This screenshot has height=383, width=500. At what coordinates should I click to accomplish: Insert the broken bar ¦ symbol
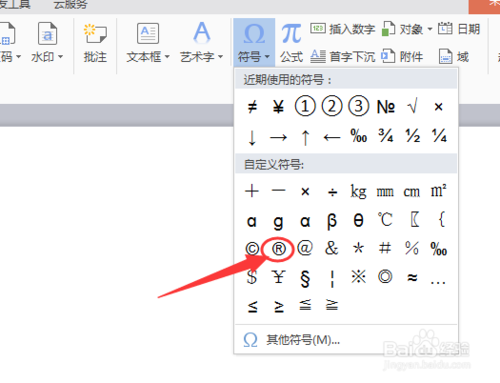click(x=332, y=279)
